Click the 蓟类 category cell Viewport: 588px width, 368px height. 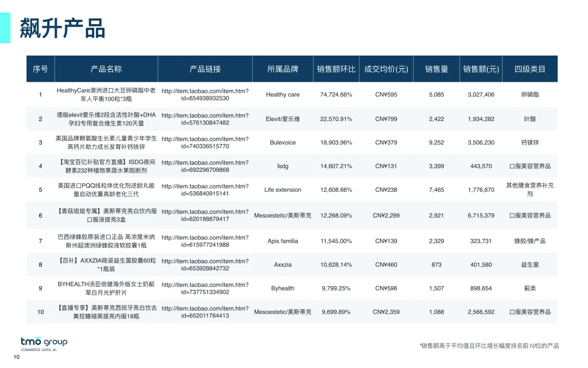(x=530, y=288)
